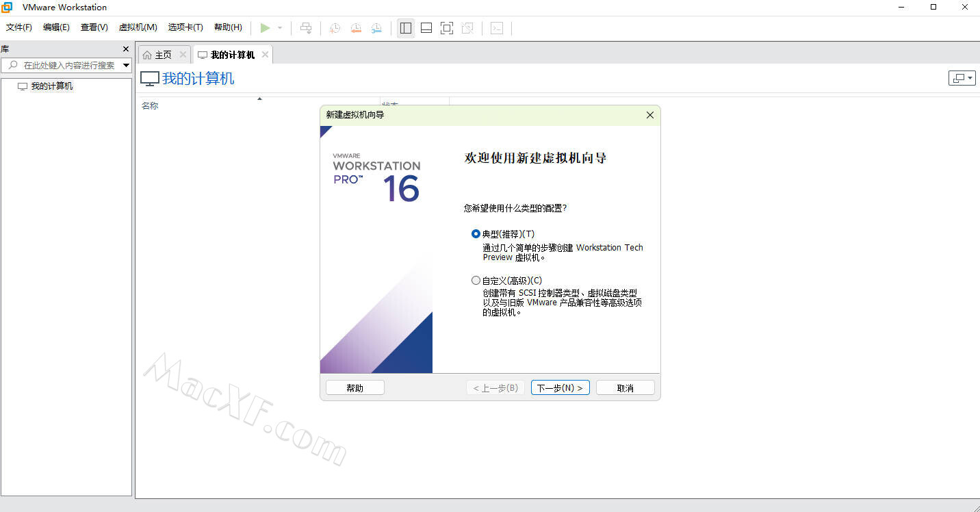Toggle the library sidebar view icon

pos(406,28)
